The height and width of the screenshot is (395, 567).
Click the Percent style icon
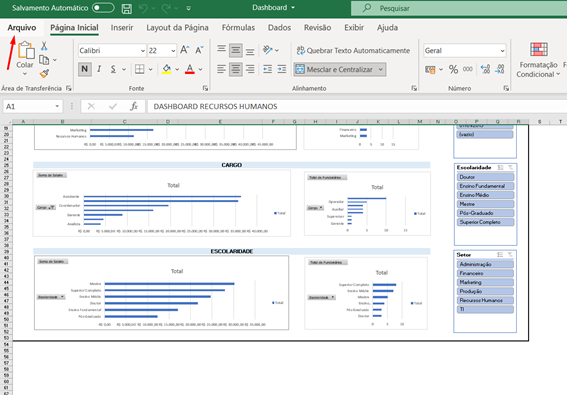tap(453, 69)
